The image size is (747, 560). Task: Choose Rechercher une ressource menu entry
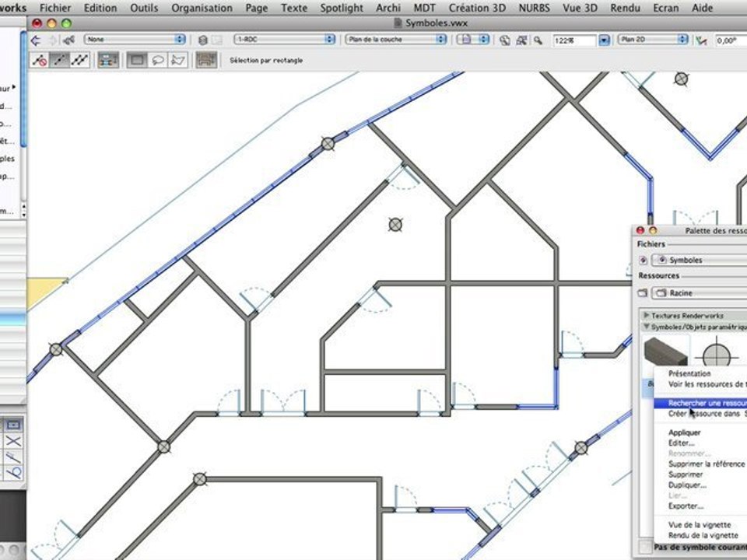click(700, 403)
